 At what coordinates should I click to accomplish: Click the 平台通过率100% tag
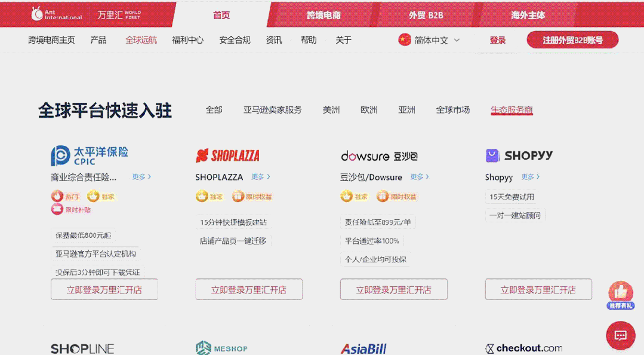[372, 241]
